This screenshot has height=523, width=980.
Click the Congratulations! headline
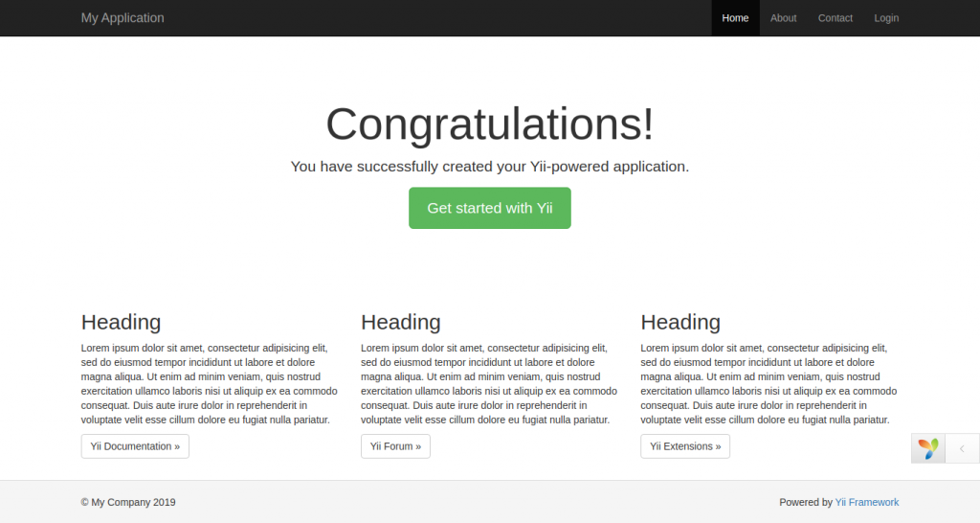click(490, 125)
